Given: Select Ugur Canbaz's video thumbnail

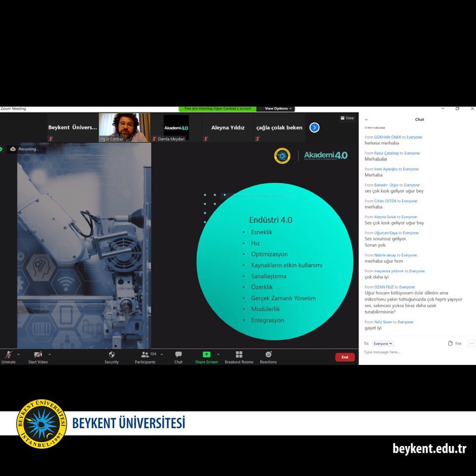Looking at the screenshot, I should (x=124, y=127).
